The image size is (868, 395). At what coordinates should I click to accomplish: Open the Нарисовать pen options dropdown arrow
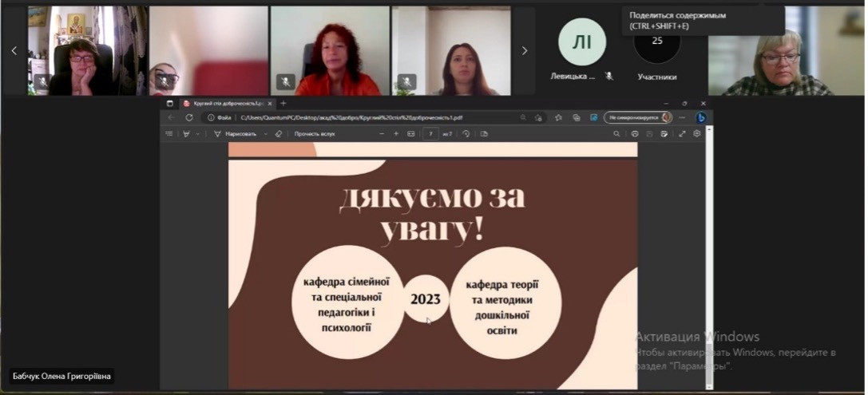coord(265,133)
